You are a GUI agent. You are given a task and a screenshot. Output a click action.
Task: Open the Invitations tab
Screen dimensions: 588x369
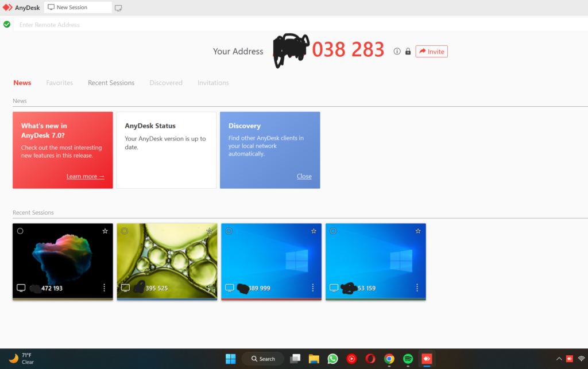click(213, 83)
